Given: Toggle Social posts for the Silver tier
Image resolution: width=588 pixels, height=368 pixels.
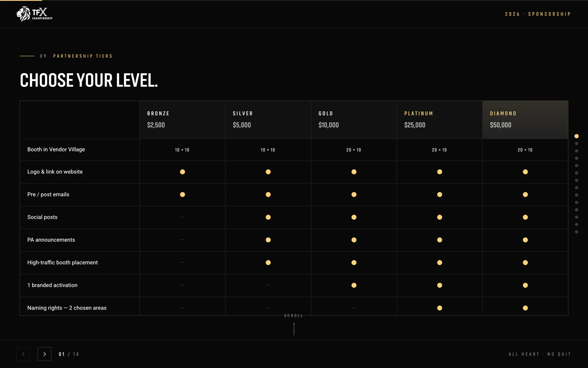Looking at the screenshot, I should tap(268, 217).
